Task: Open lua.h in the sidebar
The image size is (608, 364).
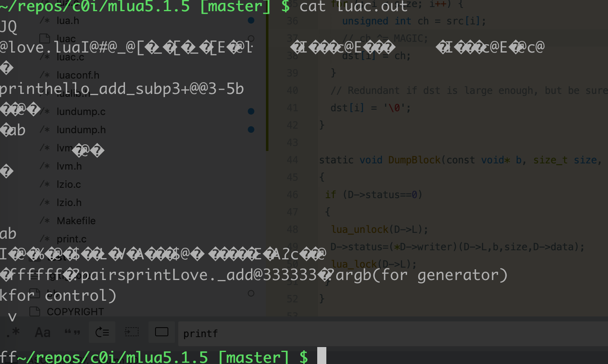Action: click(x=68, y=21)
